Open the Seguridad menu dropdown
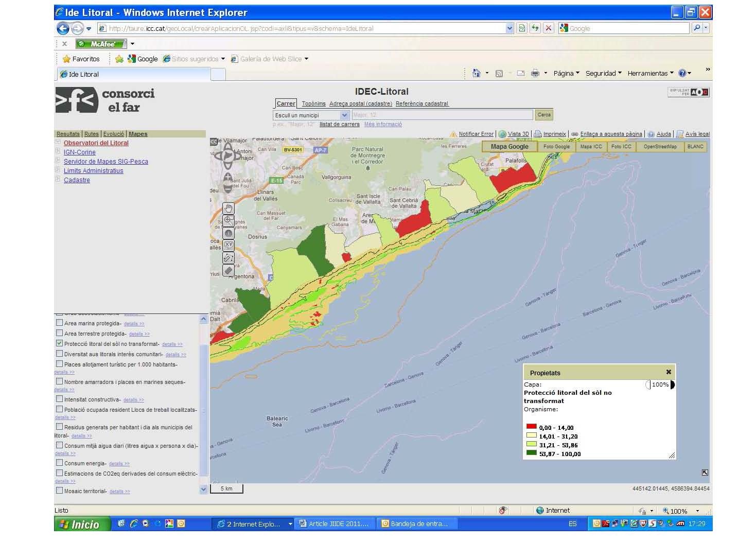This screenshot has height=542, width=756. (603, 73)
